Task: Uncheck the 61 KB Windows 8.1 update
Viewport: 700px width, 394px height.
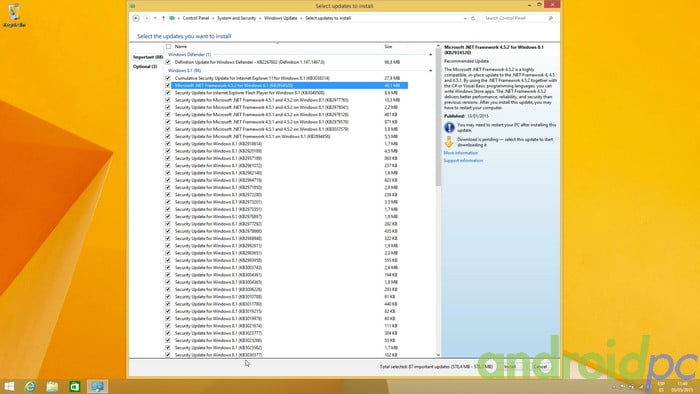Action: coord(168,297)
